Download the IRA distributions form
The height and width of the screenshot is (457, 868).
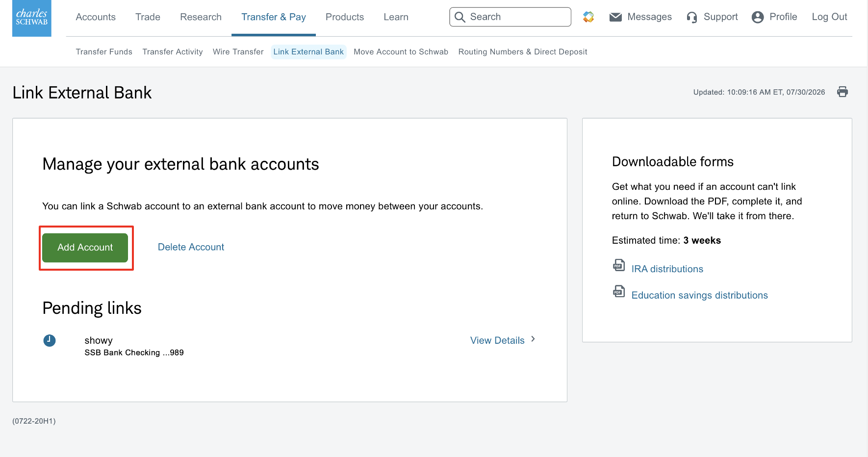(x=667, y=269)
